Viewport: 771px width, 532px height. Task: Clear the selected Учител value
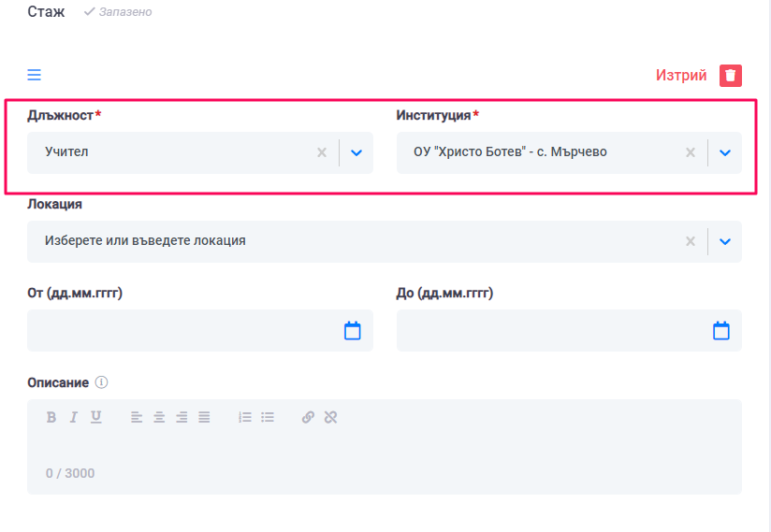(321, 152)
